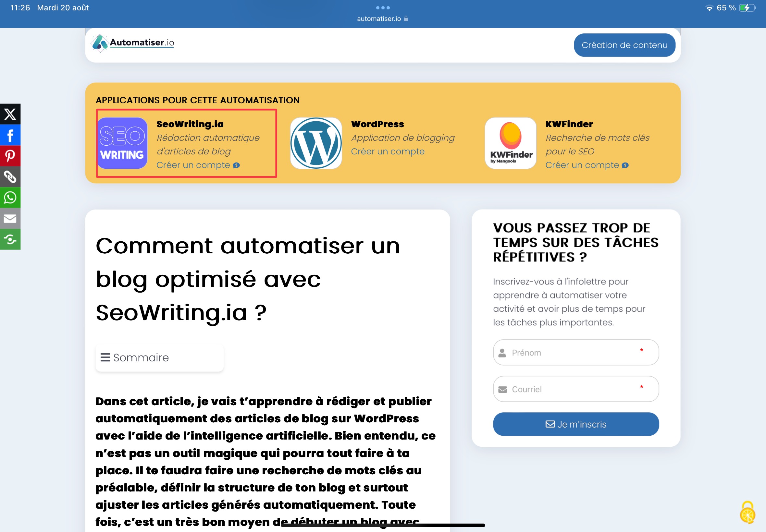Click 'Application de blogging' description
Image resolution: width=766 pixels, height=532 pixels.
[403, 138]
